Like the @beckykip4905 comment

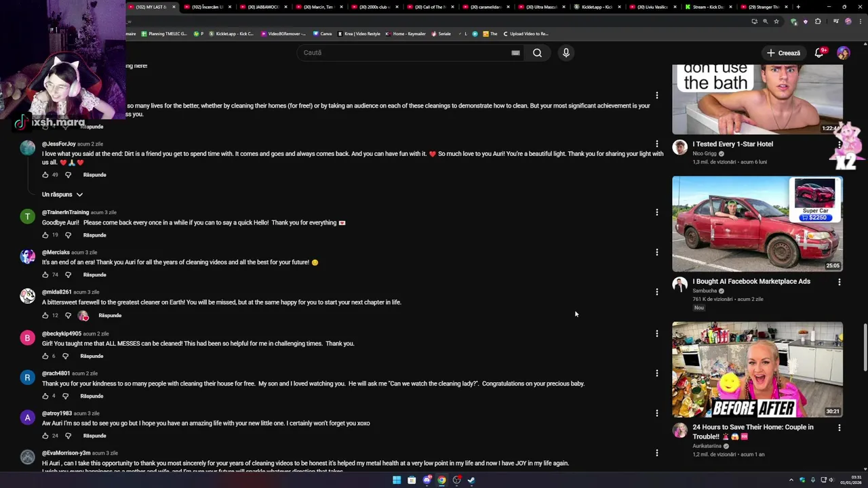45,356
